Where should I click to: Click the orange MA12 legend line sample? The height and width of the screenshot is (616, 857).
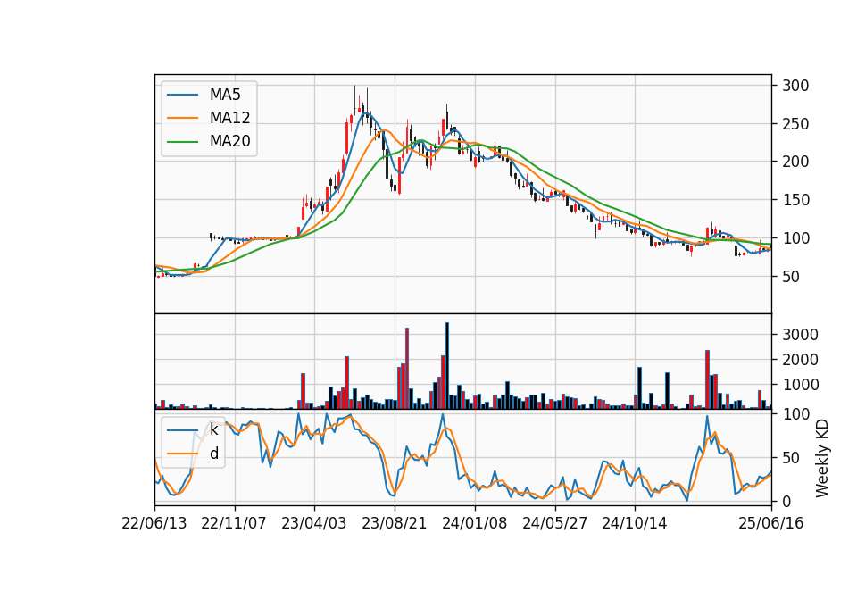click(x=182, y=118)
